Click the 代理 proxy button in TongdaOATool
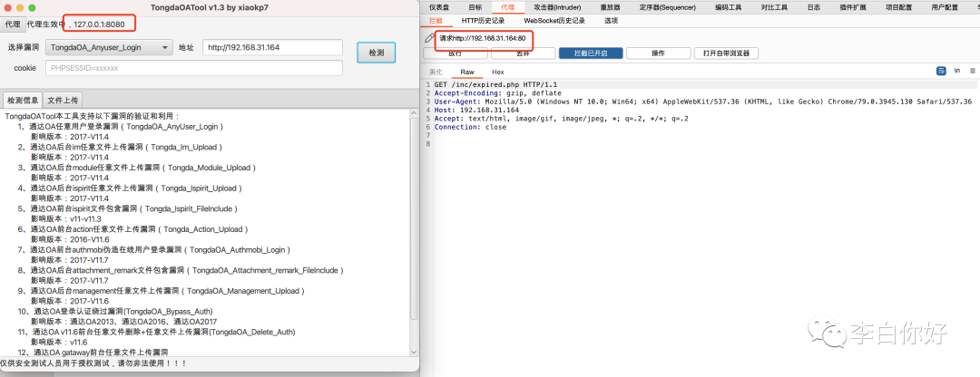The width and height of the screenshot is (980, 377). tap(12, 24)
